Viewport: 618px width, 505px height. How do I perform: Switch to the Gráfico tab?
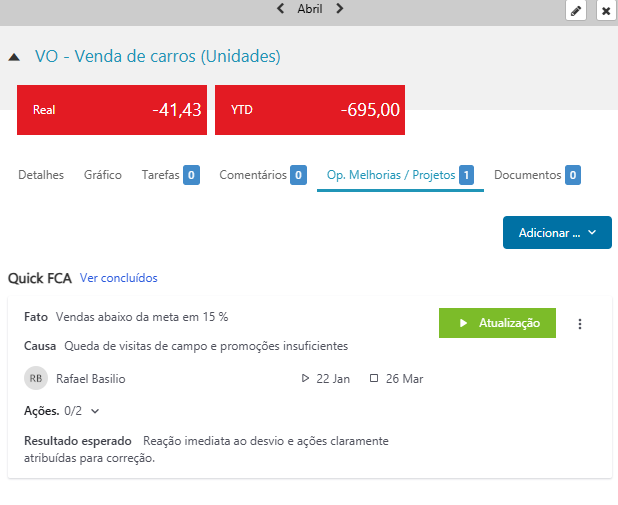click(x=103, y=175)
